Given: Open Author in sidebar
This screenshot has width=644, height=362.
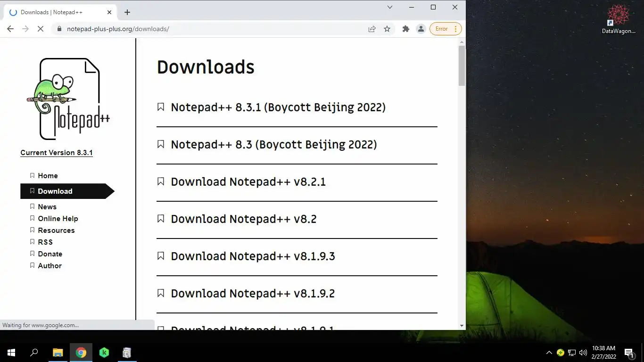Looking at the screenshot, I should coord(50,265).
